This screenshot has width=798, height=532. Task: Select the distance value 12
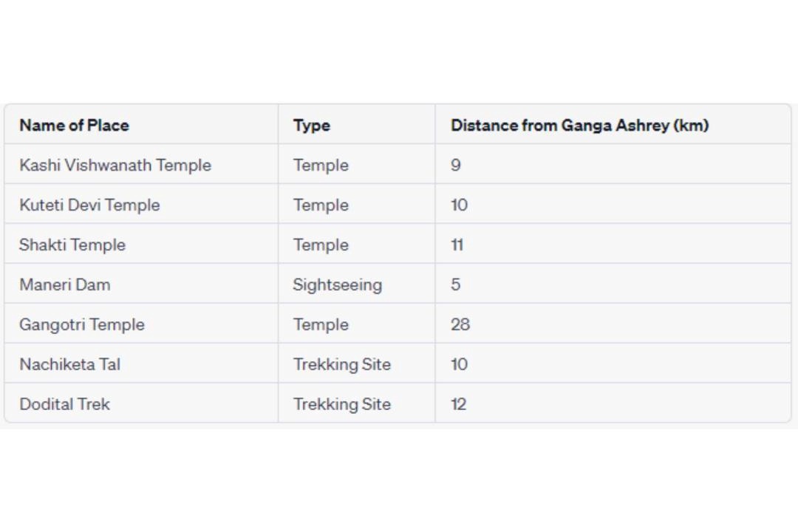click(x=458, y=405)
